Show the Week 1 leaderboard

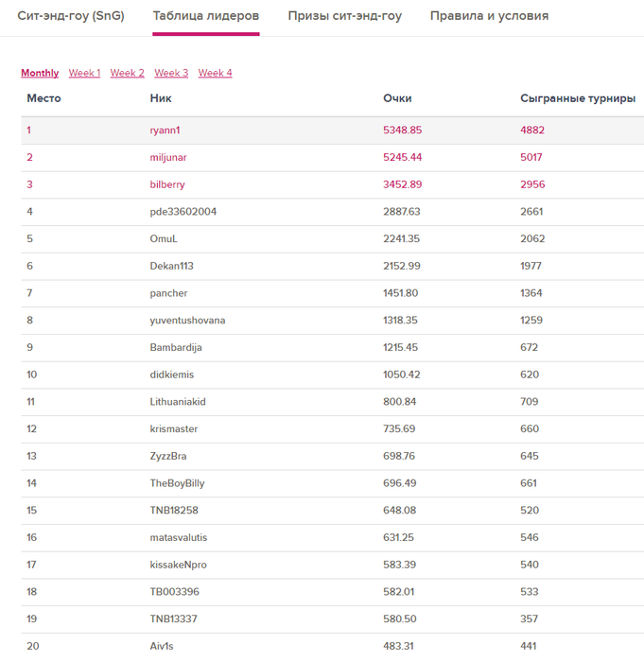(x=84, y=73)
